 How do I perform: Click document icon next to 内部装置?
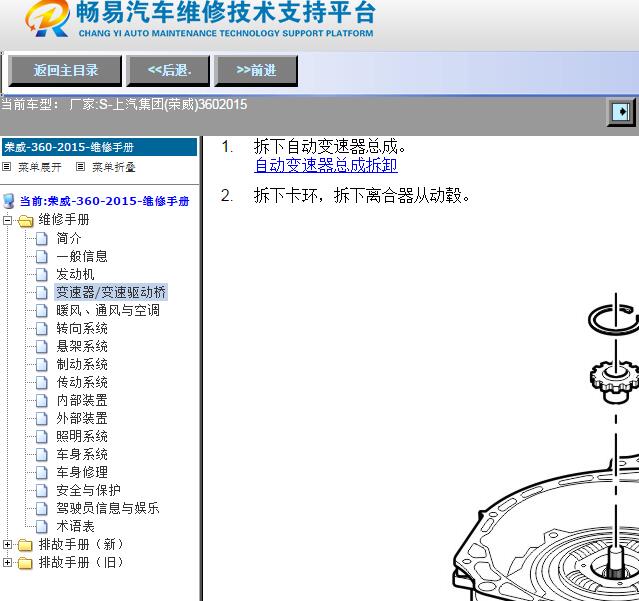tap(42, 401)
